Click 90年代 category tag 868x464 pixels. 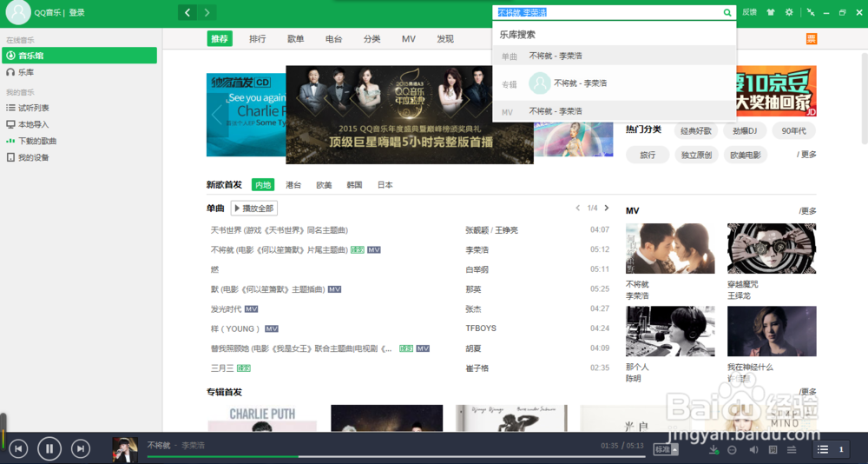(x=794, y=131)
